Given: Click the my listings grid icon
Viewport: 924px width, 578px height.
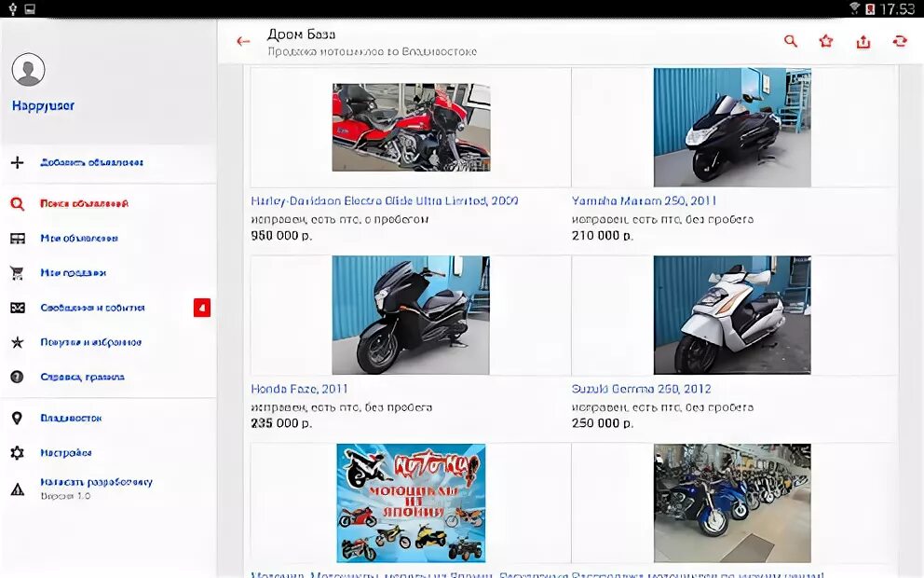Looking at the screenshot, I should [x=18, y=239].
